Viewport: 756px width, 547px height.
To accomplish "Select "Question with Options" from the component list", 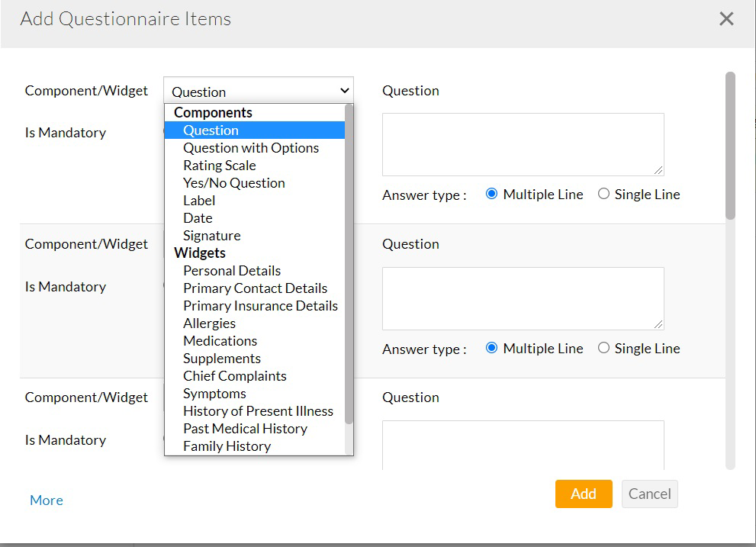I will pyautogui.click(x=250, y=147).
